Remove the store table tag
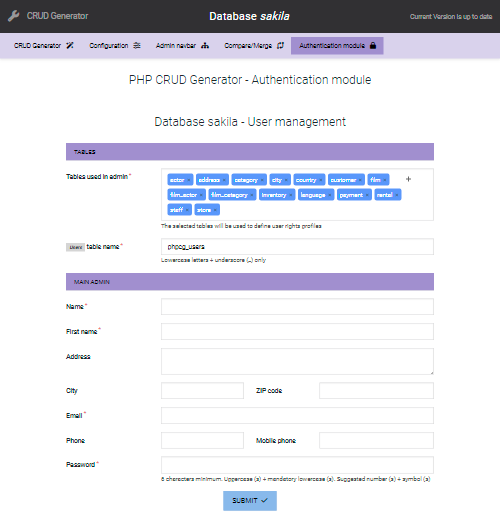The image size is (500, 521). pyautogui.click(x=215, y=210)
